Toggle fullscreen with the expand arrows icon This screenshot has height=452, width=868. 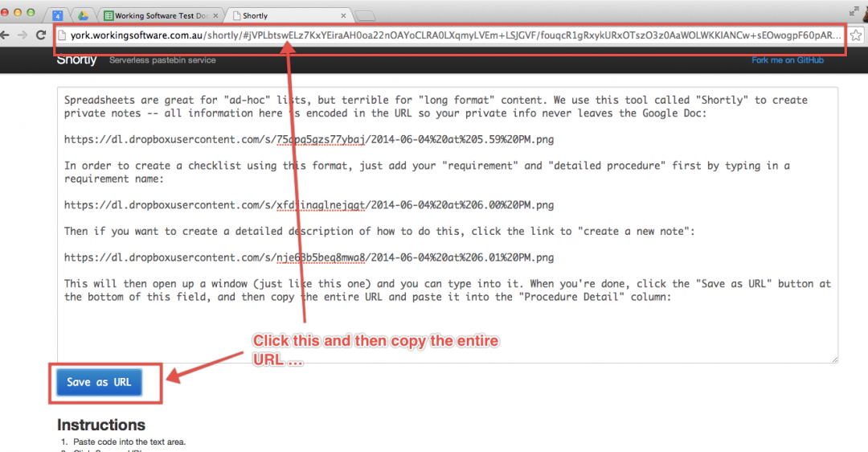click(854, 10)
